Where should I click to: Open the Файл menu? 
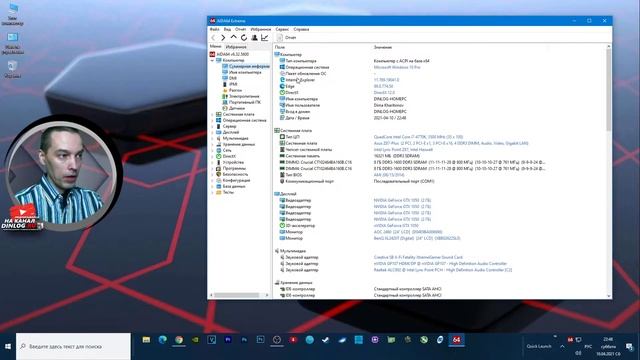(x=214, y=29)
